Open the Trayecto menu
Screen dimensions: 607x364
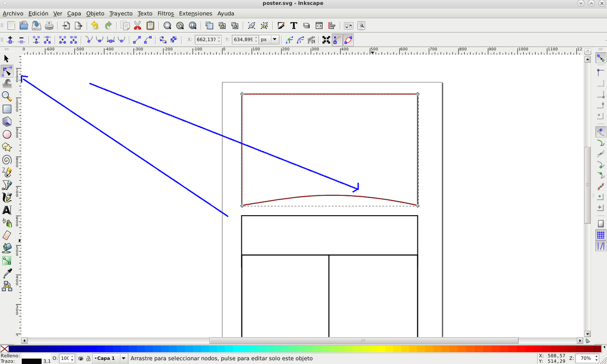[120, 13]
